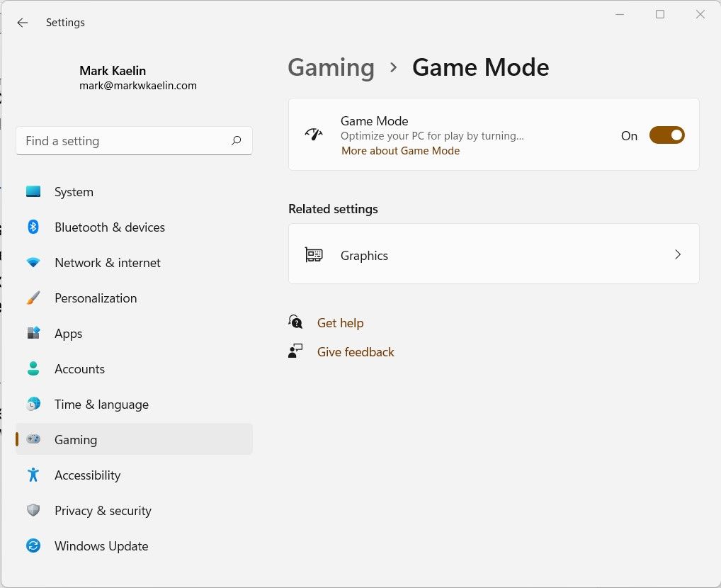Viewport: 721px width, 588px height.
Task: Click the Give feedback link
Action: (356, 351)
